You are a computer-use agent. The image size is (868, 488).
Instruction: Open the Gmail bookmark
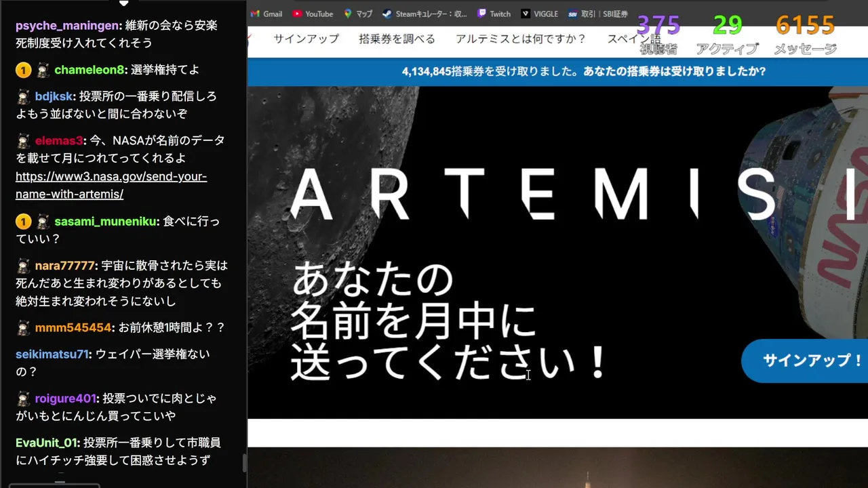[x=267, y=14]
